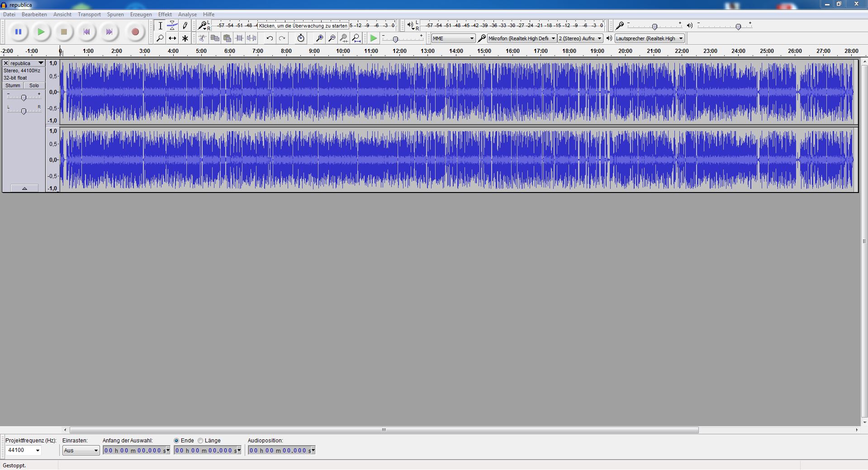868x470 pixels.
Task: Click the Fit Project zoom icon
Action: 356,38
